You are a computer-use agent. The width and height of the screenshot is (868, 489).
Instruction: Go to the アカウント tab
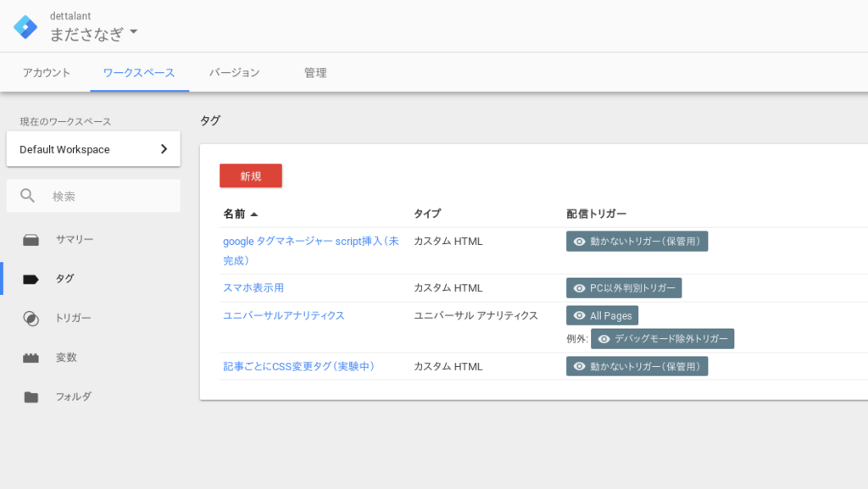(x=47, y=73)
